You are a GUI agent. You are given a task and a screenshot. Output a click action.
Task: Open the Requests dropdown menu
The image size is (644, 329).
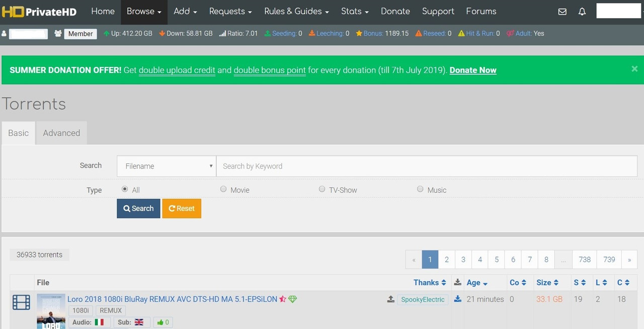pyautogui.click(x=230, y=12)
